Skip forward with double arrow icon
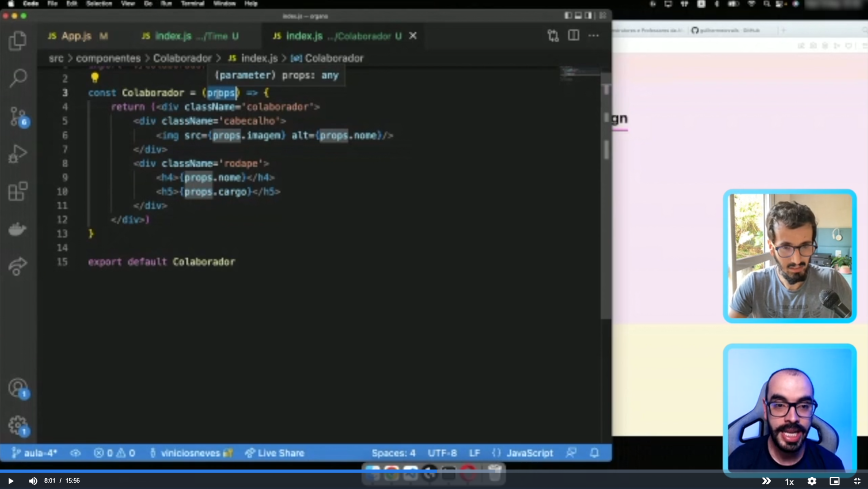The width and height of the screenshot is (868, 489). coord(766,481)
